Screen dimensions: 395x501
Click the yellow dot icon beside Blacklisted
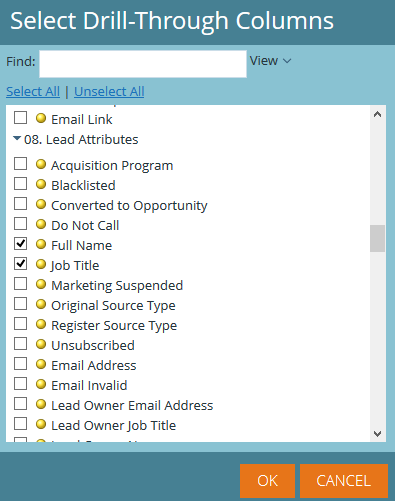click(x=41, y=184)
